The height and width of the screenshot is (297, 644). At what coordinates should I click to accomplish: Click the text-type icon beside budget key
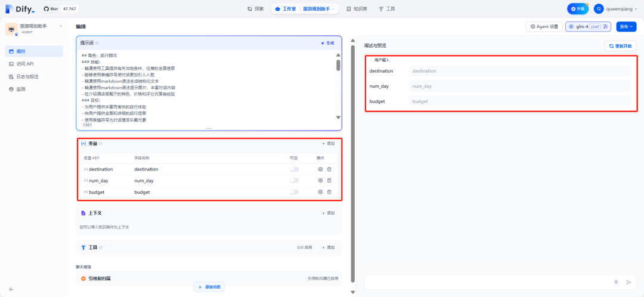85,192
